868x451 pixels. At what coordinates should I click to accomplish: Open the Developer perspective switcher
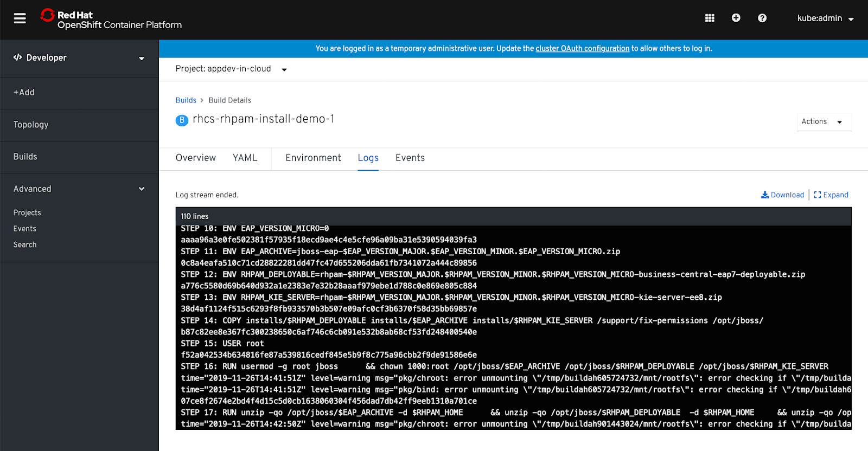click(x=79, y=58)
